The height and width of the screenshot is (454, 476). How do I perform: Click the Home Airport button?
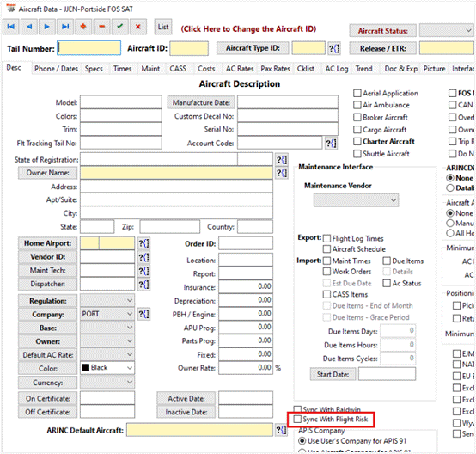[47, 243]
